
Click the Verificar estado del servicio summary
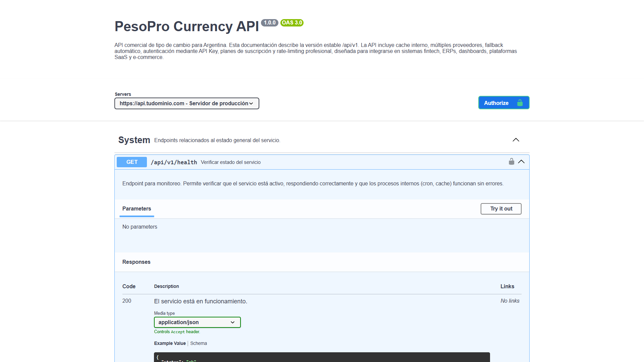(x=231, y=162)
